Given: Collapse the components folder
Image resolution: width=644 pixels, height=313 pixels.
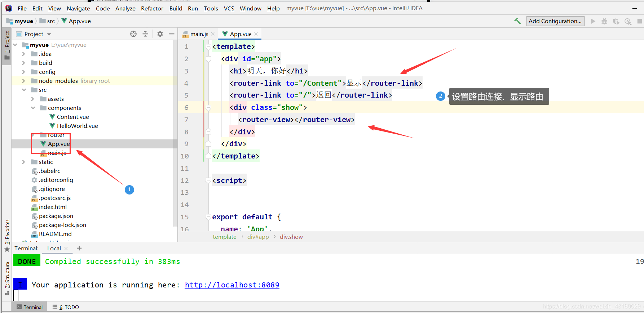Looking at the screenshot, I should [x=33, y=108].
